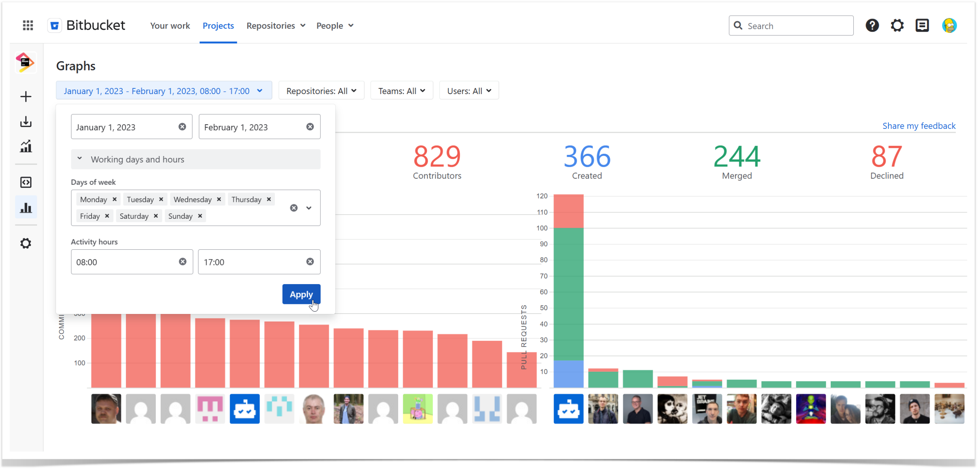Collapse Working days and hours section

(196, 159)
